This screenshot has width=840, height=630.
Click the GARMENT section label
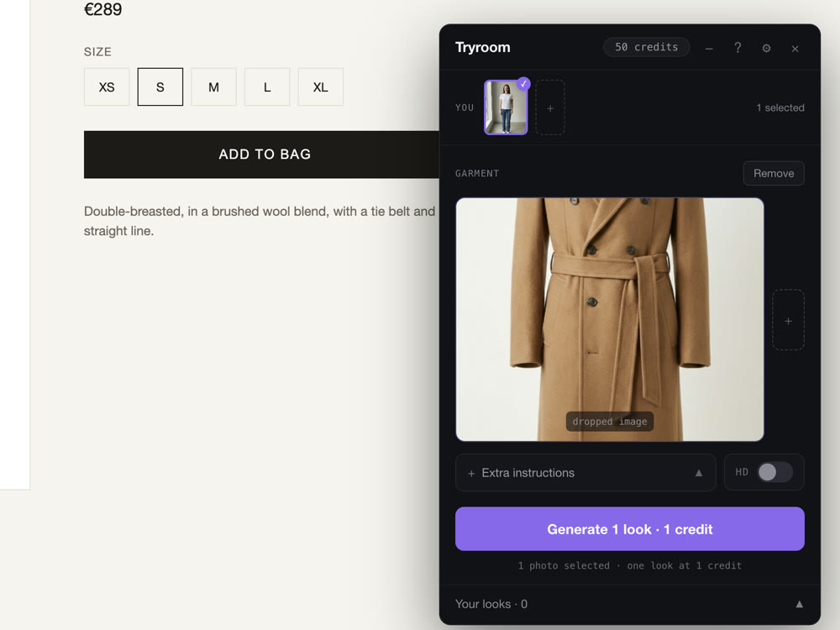pos(477,174)
